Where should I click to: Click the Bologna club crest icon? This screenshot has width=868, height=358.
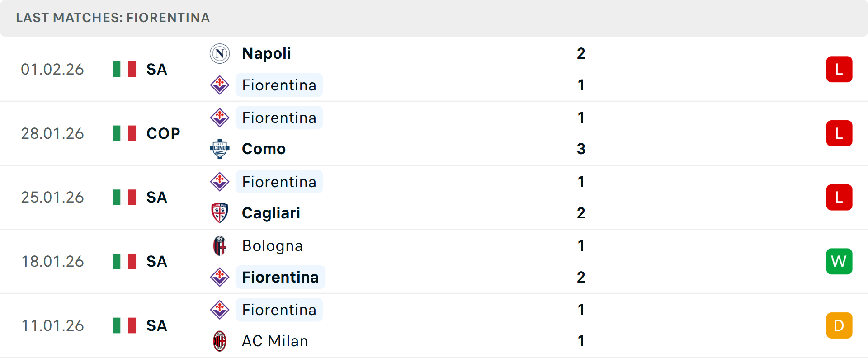click(220, 246)
